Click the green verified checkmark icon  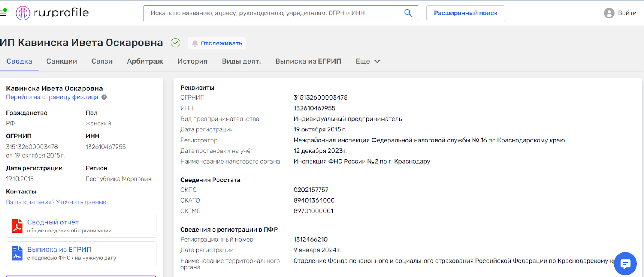point(175,43)
